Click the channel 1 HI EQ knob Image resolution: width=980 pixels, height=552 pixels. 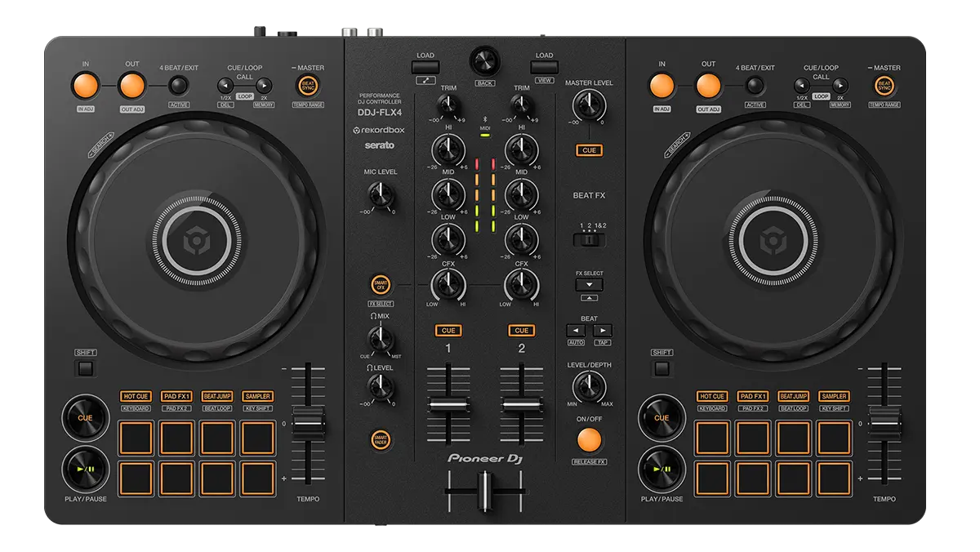tap(448, 149)
